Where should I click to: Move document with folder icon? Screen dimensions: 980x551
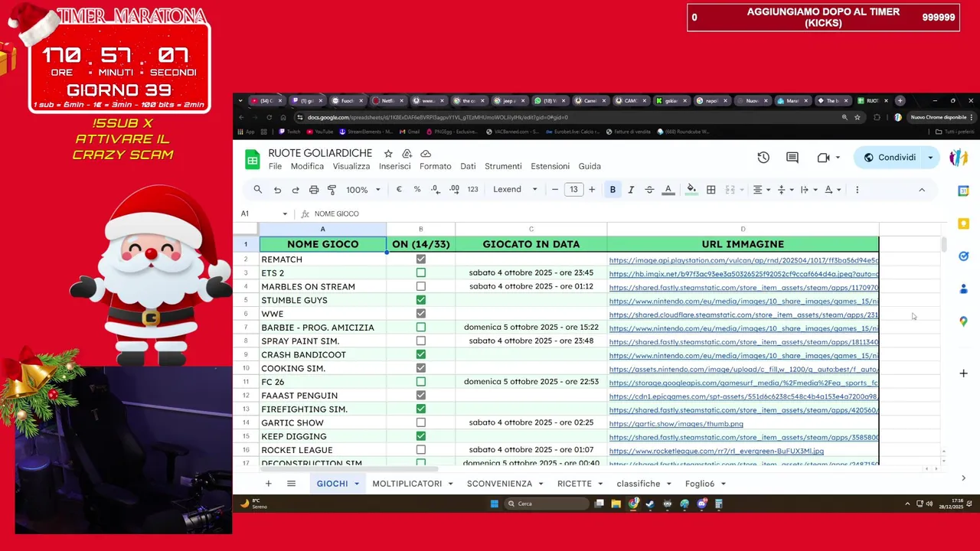pyautogui.click(x=407, y=154)
